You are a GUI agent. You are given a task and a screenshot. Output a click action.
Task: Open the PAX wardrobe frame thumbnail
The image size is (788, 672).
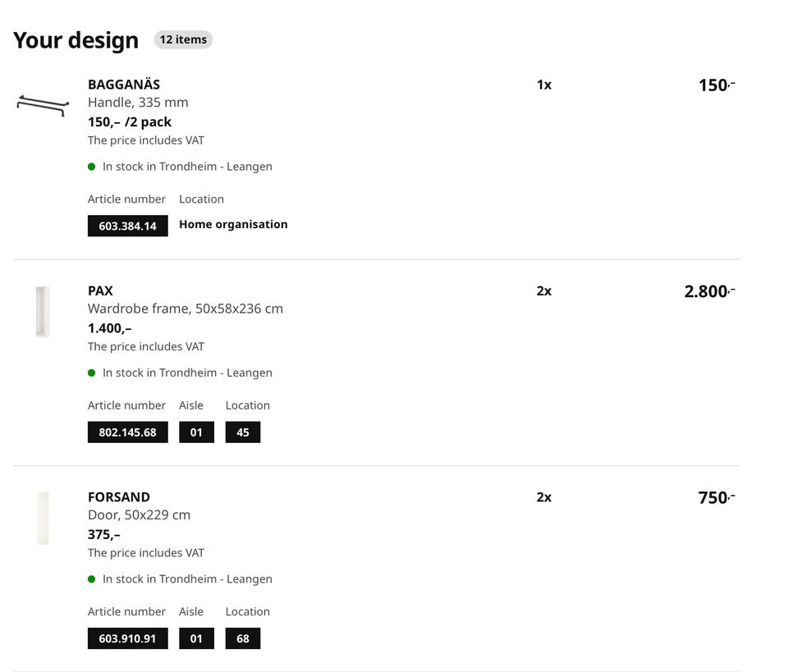43,312
